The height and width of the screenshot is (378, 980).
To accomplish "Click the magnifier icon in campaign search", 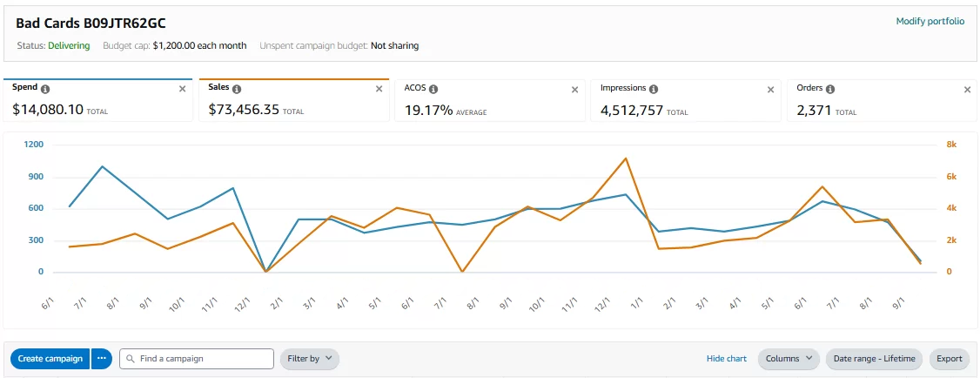I will coord(130,359).
